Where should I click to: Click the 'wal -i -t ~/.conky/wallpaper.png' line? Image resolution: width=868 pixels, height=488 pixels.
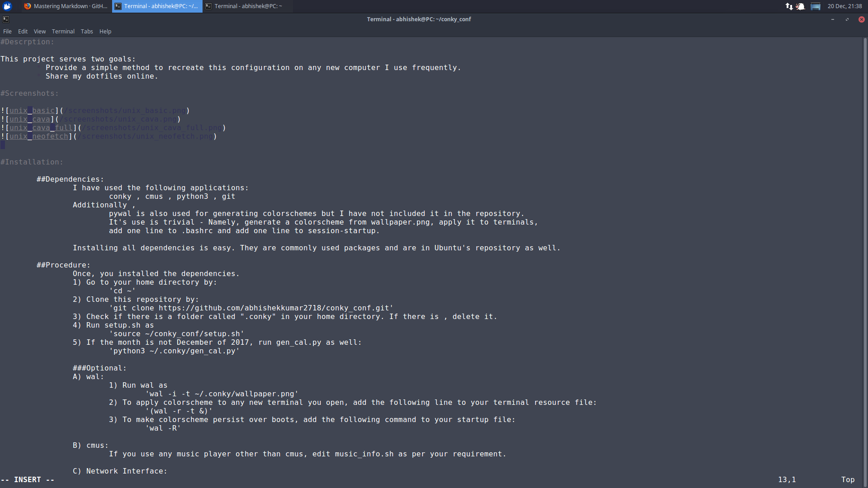click(222, 394)
